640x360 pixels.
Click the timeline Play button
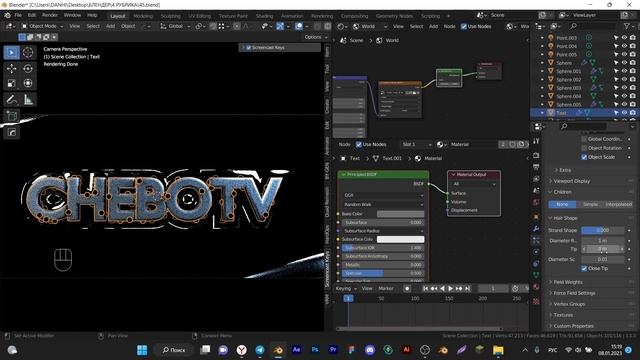coord(451,289)
